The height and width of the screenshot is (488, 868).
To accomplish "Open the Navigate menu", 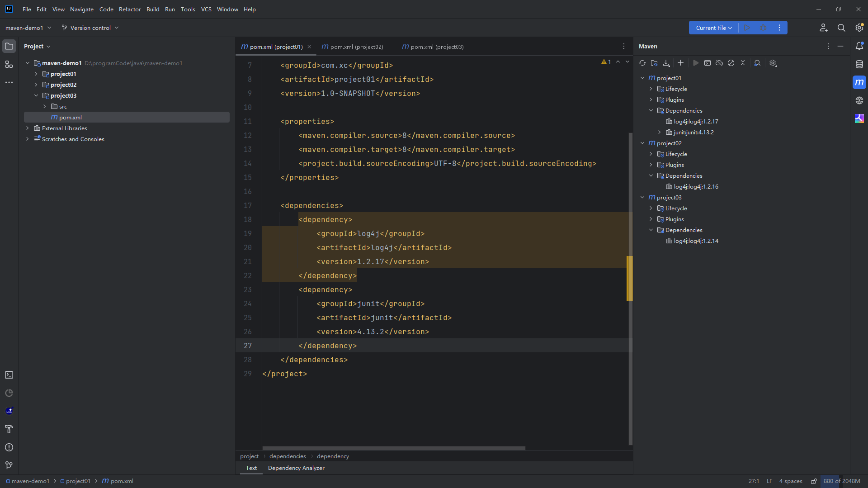I will point(81,9).
